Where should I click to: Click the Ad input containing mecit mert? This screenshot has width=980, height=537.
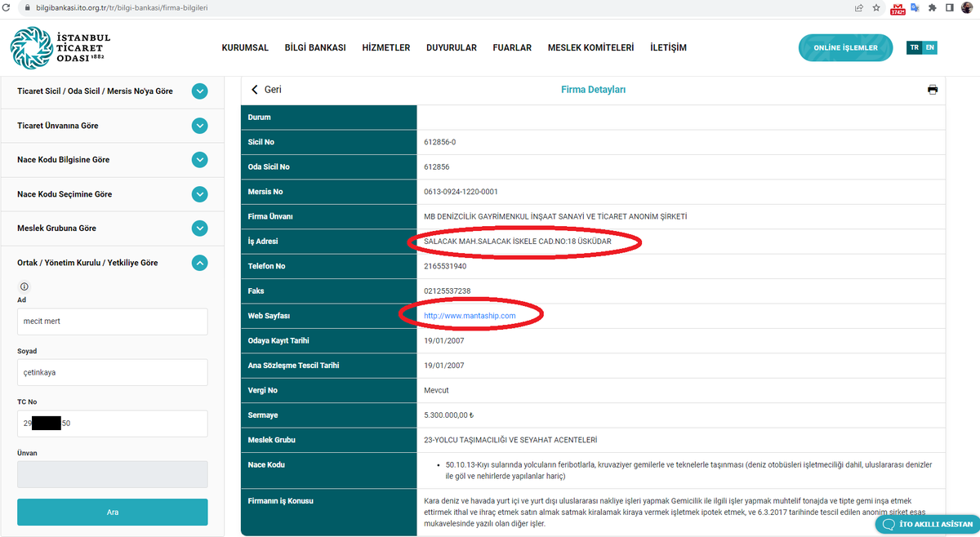point(113,322)
